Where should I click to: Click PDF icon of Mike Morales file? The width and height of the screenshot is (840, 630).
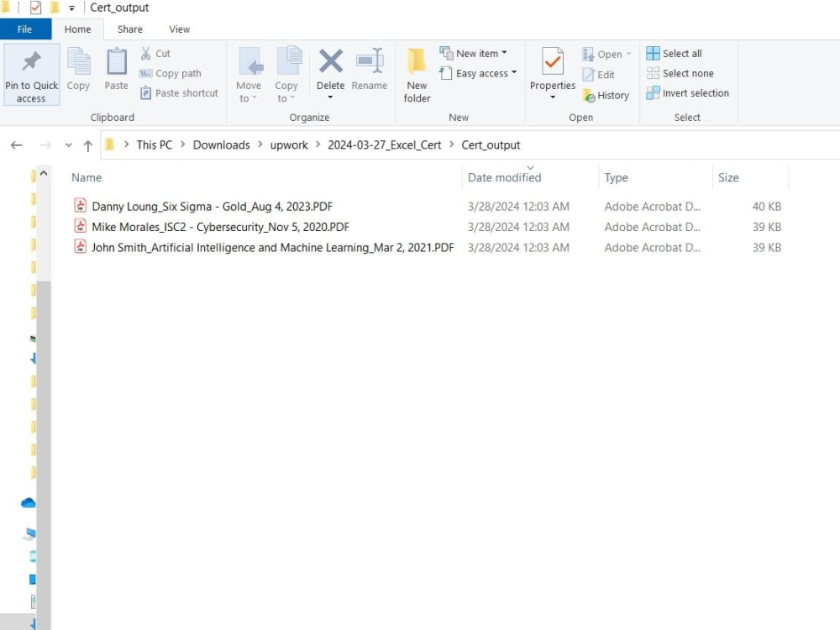81,225
